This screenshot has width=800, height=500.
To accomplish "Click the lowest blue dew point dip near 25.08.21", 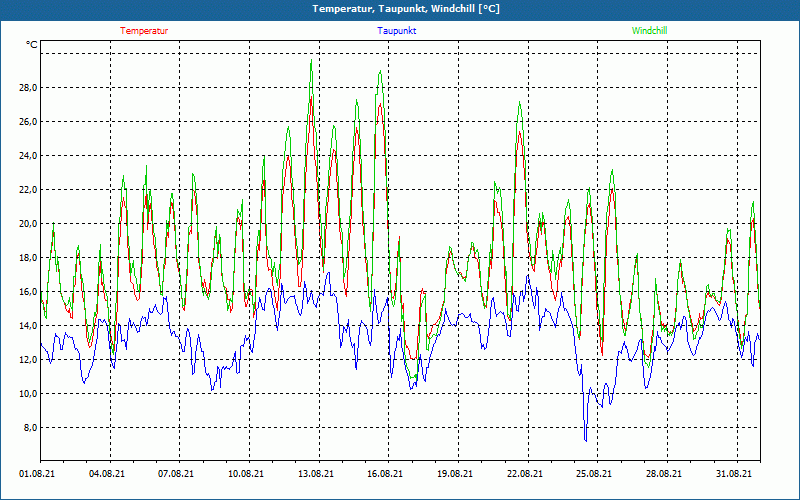I will 586,438.
